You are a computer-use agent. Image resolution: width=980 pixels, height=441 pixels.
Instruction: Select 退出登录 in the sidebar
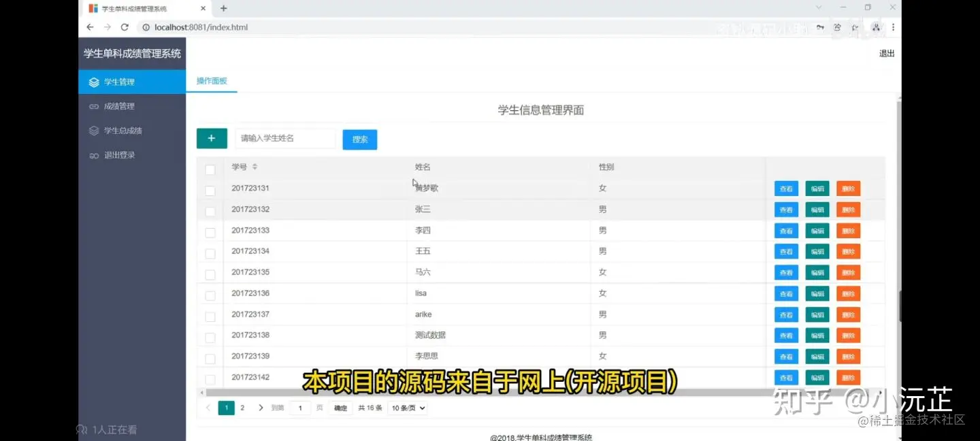point(132,155)
